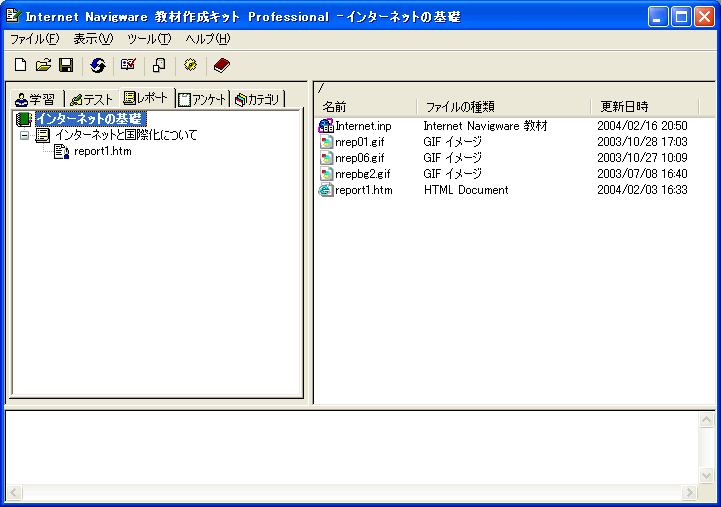The image size is (721, 507).
Task: Click the checkmark test toolbar icon
Action: 128,65
